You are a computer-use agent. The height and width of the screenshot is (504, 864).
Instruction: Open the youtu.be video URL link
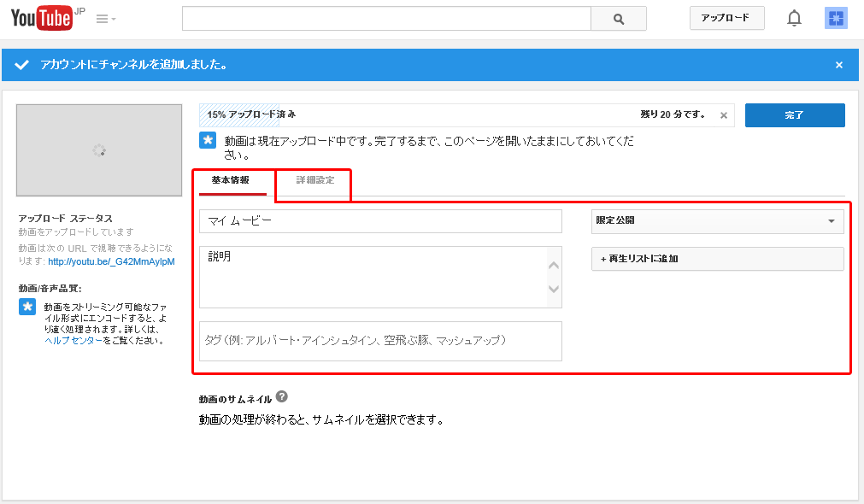tap(111, 261)
